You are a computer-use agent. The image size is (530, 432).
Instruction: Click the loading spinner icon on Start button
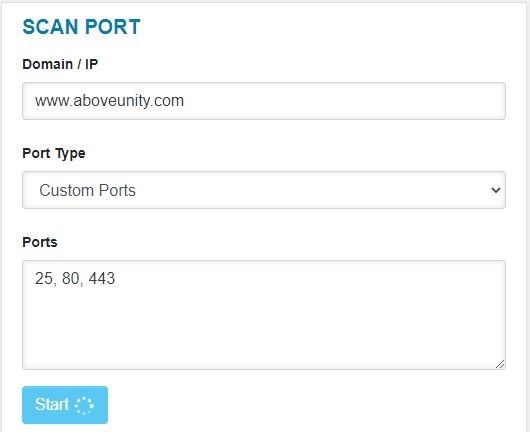coord(84,405)
